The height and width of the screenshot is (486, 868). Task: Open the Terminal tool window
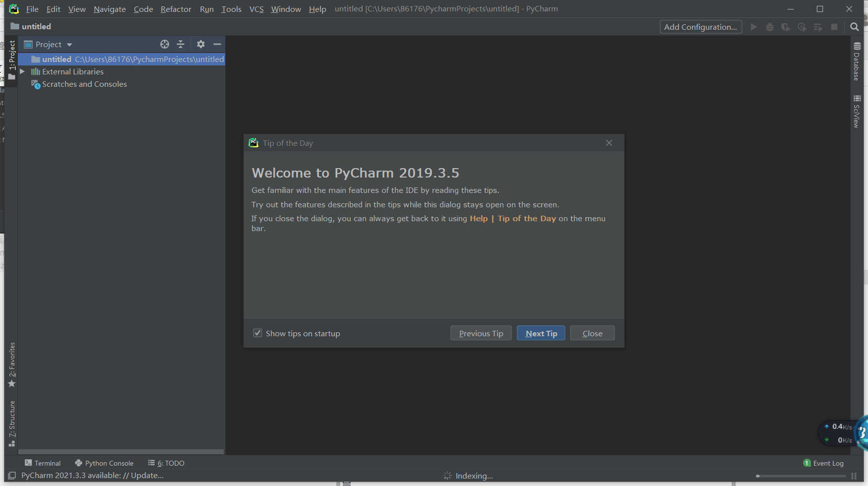[x=43, y=463]
